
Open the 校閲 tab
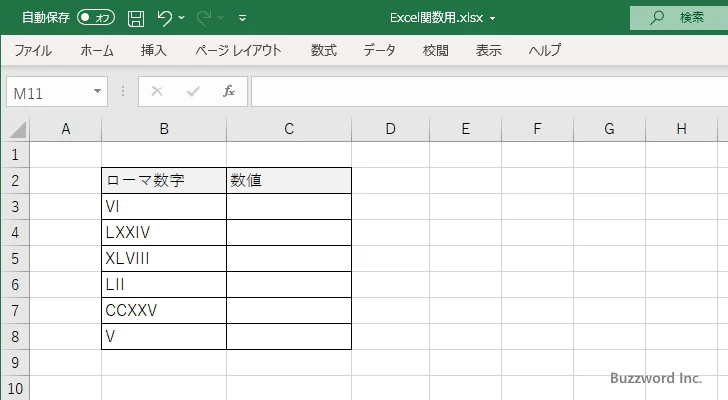[436, 50]
